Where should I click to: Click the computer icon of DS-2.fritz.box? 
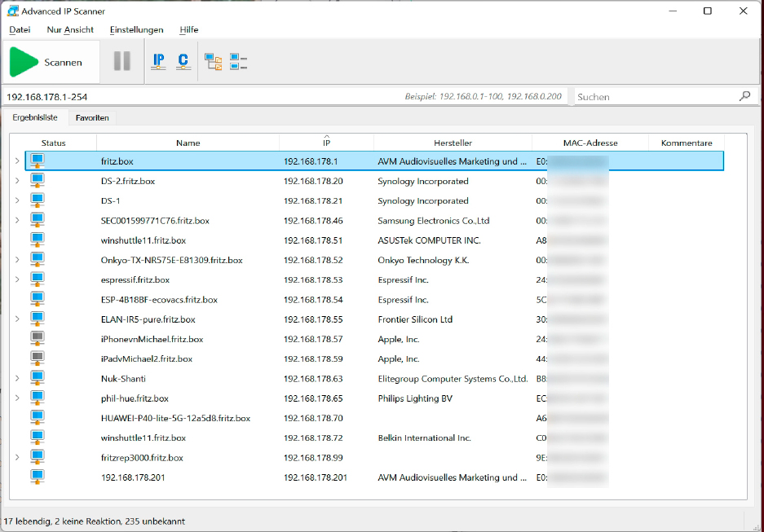(38, 181)
